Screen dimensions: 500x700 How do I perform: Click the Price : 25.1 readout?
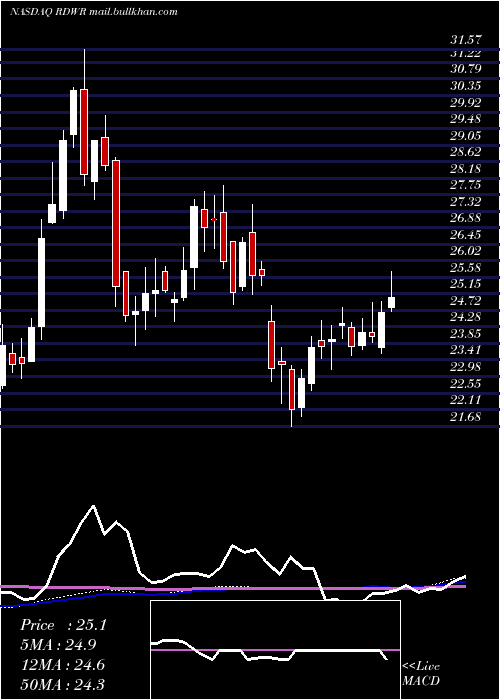tap(63, 625)
